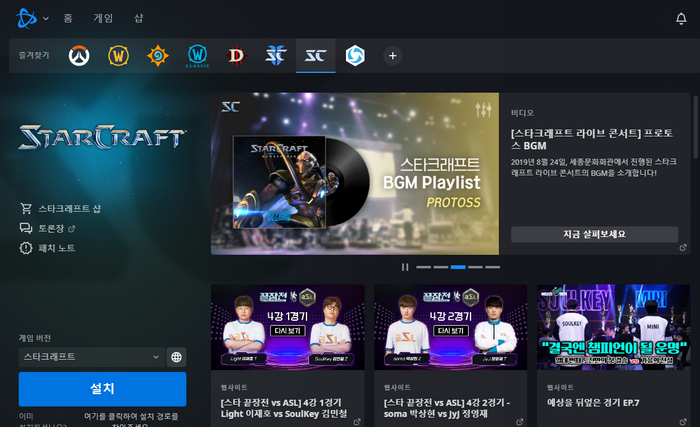This screenshot has width=700, height=427.
Task: Jump to the fourth carousel slide indicator
Action: pos(475,267)
